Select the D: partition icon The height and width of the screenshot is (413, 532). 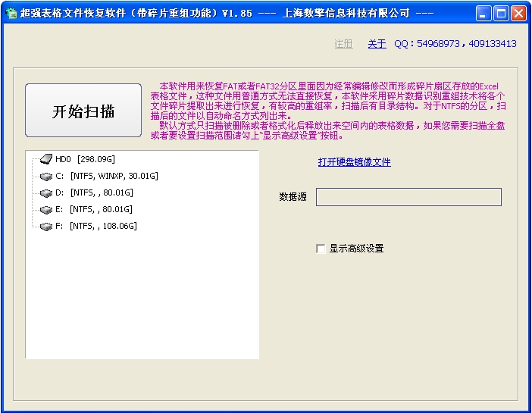pyautogui.click(x=46, y=192)
